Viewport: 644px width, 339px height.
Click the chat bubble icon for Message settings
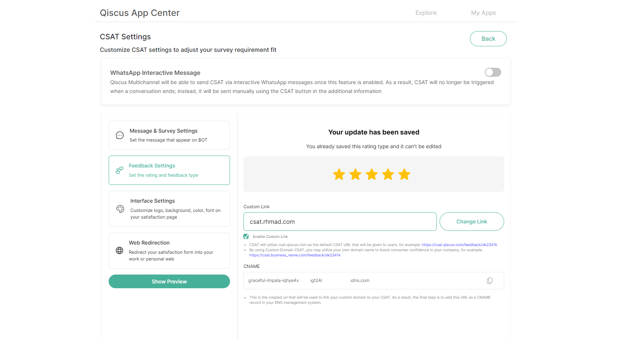click(120, 135)
